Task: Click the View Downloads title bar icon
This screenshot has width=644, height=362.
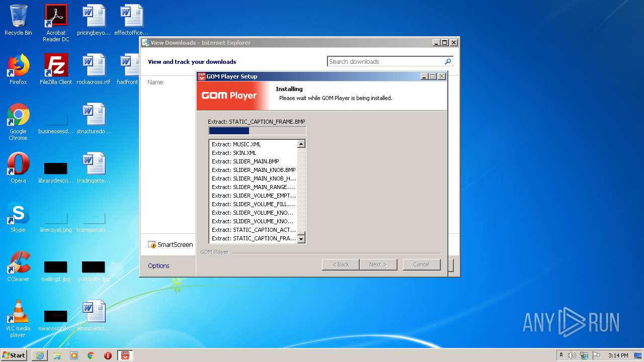Action: coord(145,43)
